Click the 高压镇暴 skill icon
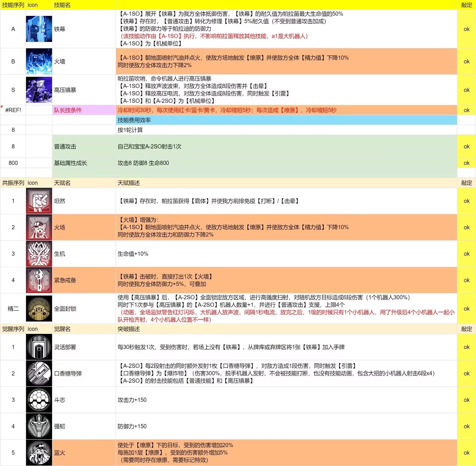This screenshot has height=466, width=476. tap(39, 90)
